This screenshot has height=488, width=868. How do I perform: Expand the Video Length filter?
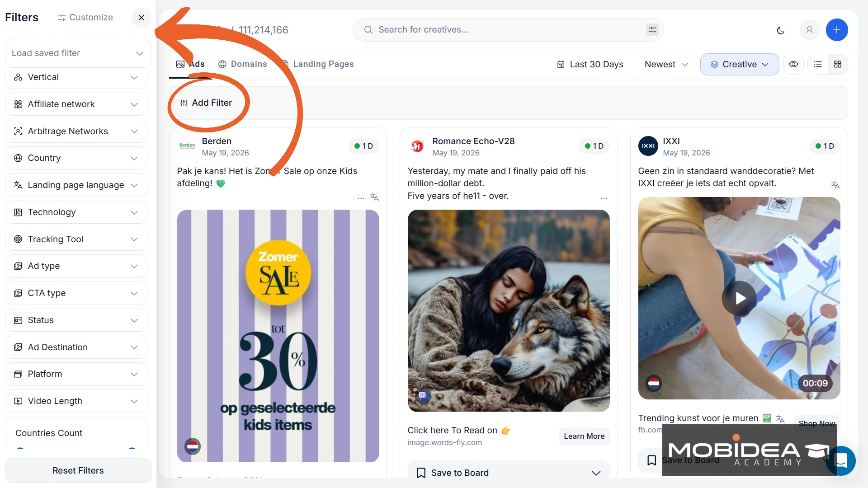(x=76, y=401)
